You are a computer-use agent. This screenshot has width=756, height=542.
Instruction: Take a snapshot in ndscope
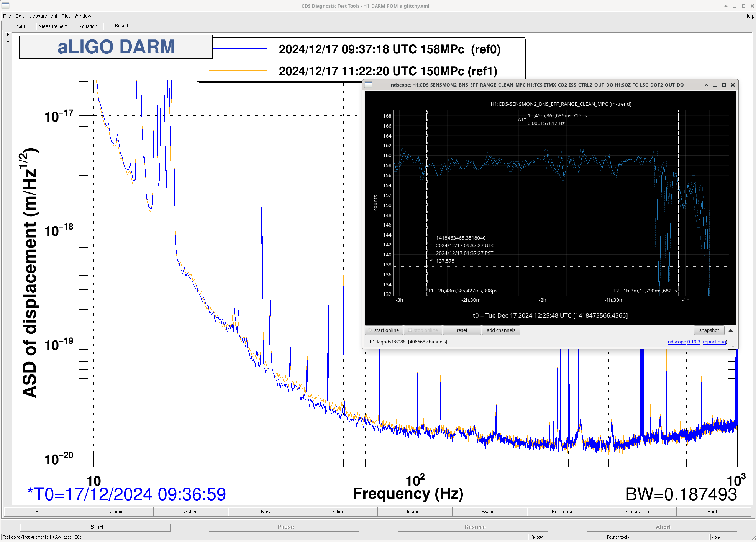pos(709,330)
